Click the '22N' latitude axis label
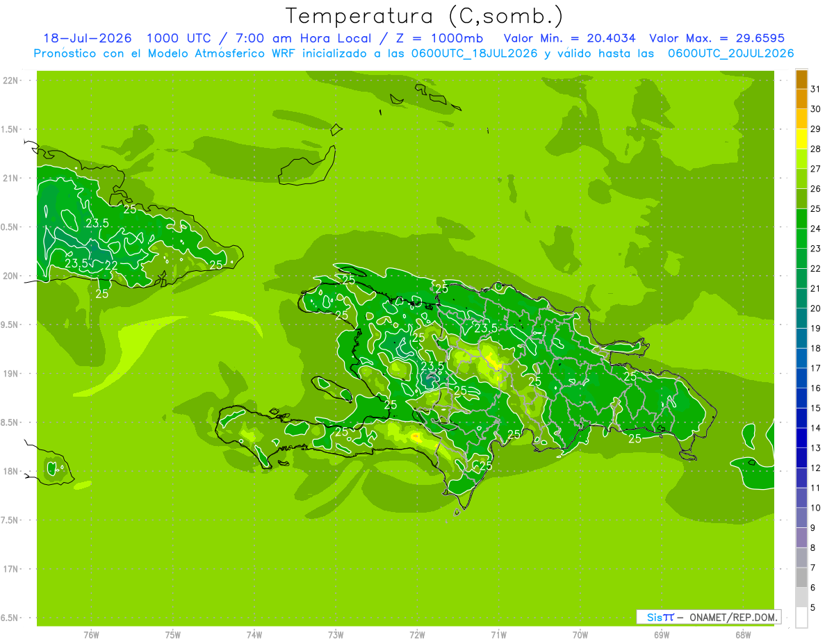This screenshot has width=834, height=644. 11,80
